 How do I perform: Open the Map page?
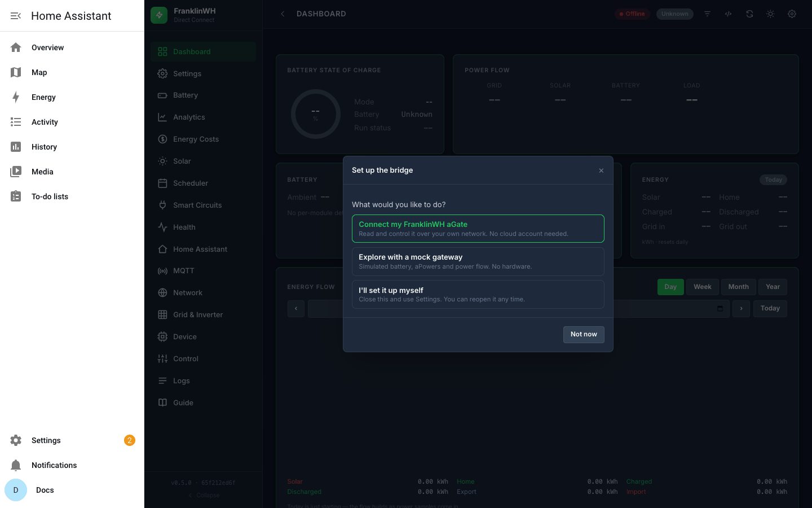[72, 72]
